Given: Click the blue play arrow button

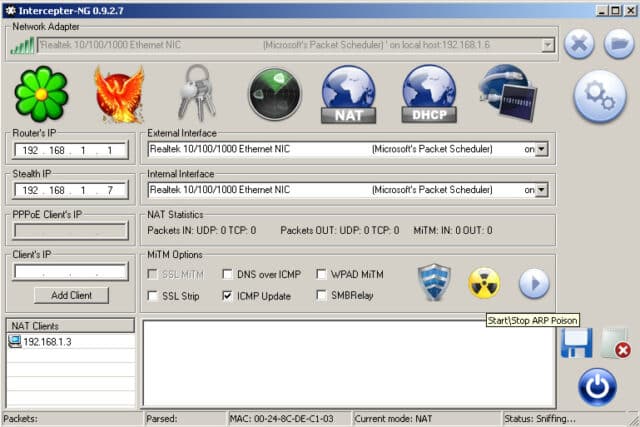Looking at the screenshot, I should 534,283.
